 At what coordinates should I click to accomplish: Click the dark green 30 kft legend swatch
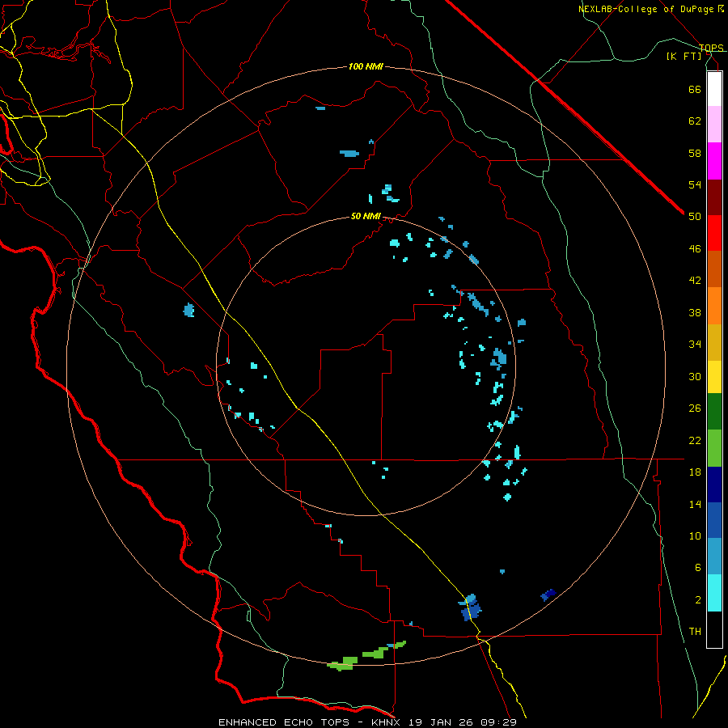[x=714, y=412]
